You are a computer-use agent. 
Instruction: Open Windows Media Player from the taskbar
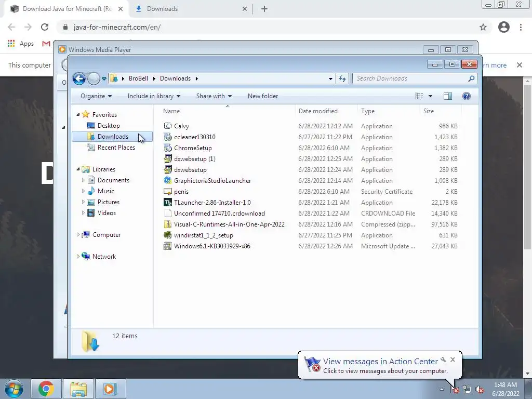tap(110, 389)
